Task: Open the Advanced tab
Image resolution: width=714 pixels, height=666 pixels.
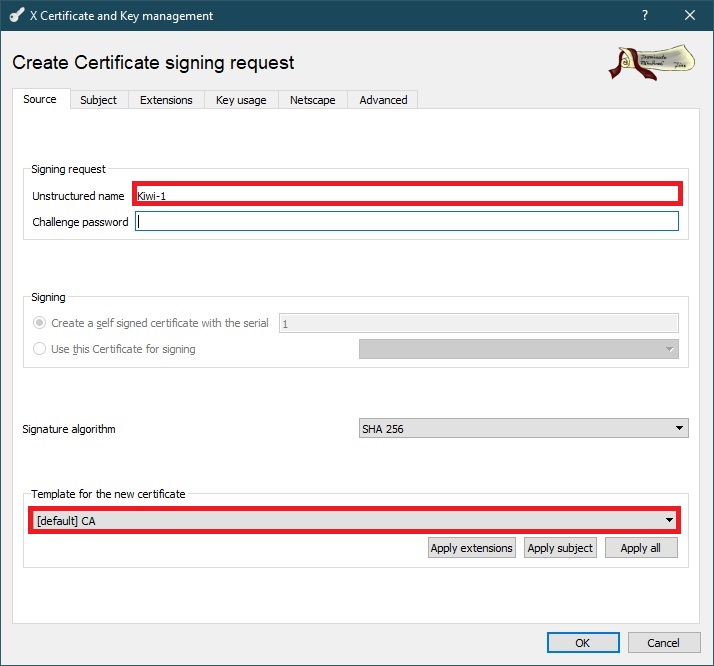Action: [383, 100]
